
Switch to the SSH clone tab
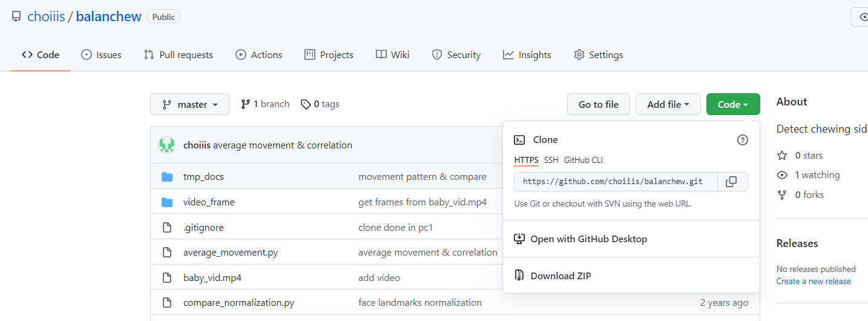(x=551, y=160)
